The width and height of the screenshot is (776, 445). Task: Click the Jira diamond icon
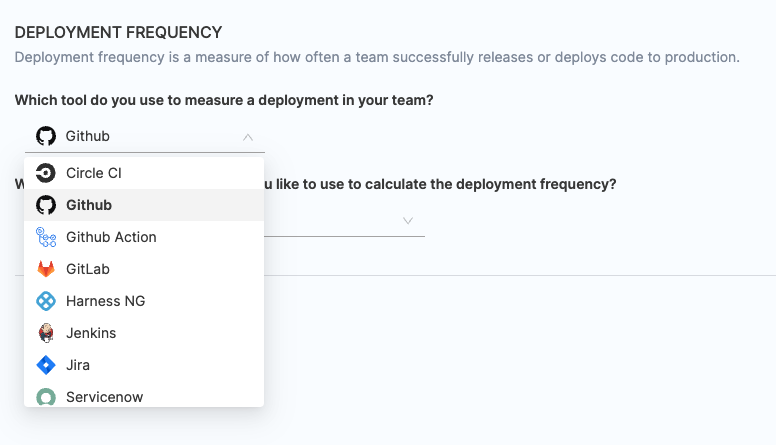coord(45,365)
